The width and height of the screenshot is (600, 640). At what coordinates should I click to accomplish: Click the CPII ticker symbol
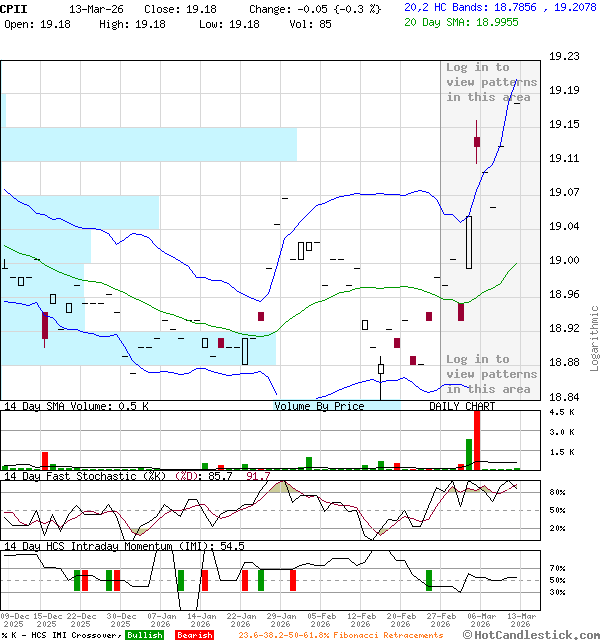tap(14, 8)
